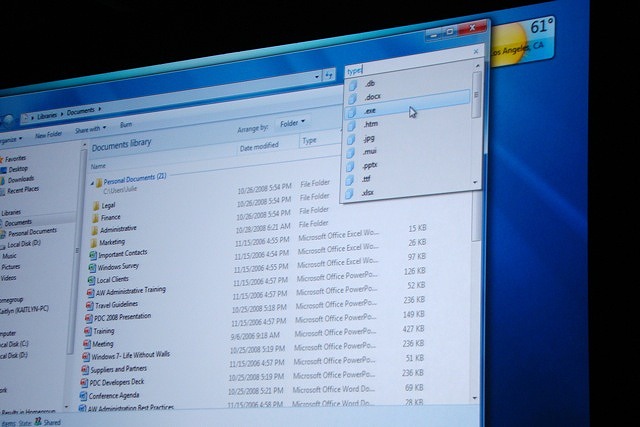Choose the .docx filter suggestion

(x=408, y=97)
